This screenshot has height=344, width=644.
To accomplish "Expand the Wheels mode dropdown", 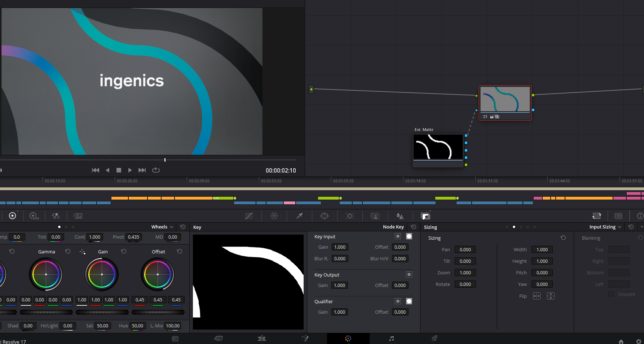I will click(x=162, y=227).
